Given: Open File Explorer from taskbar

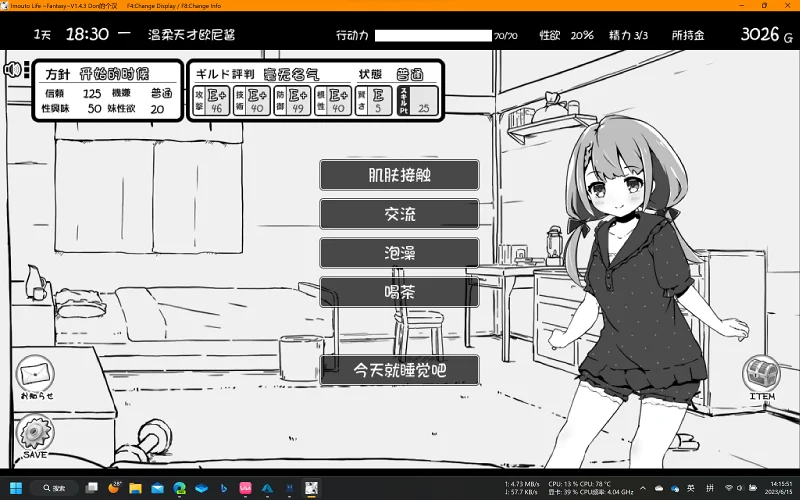Looking at the screenshot, I should [135, 488].
